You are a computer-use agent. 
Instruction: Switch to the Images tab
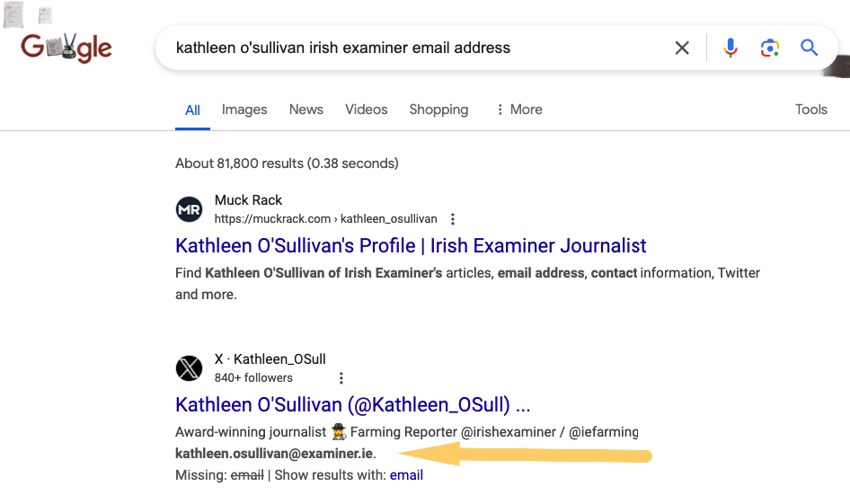pos(244,110)
